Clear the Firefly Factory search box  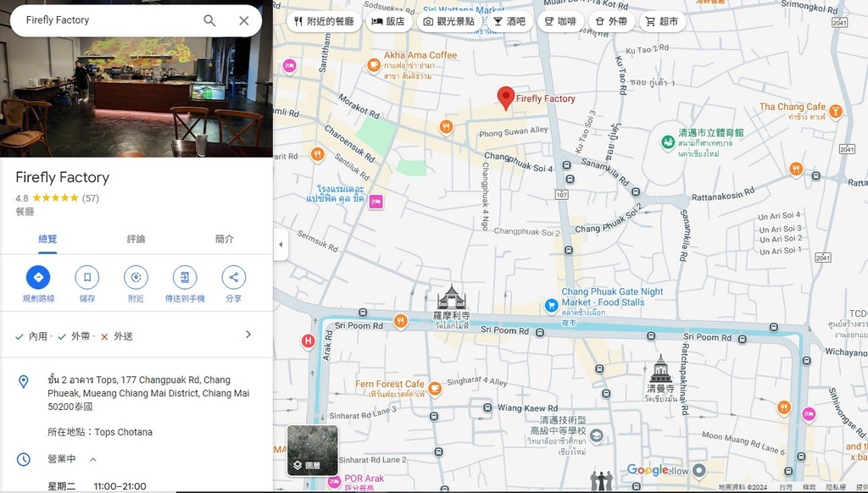pos(243,20)
